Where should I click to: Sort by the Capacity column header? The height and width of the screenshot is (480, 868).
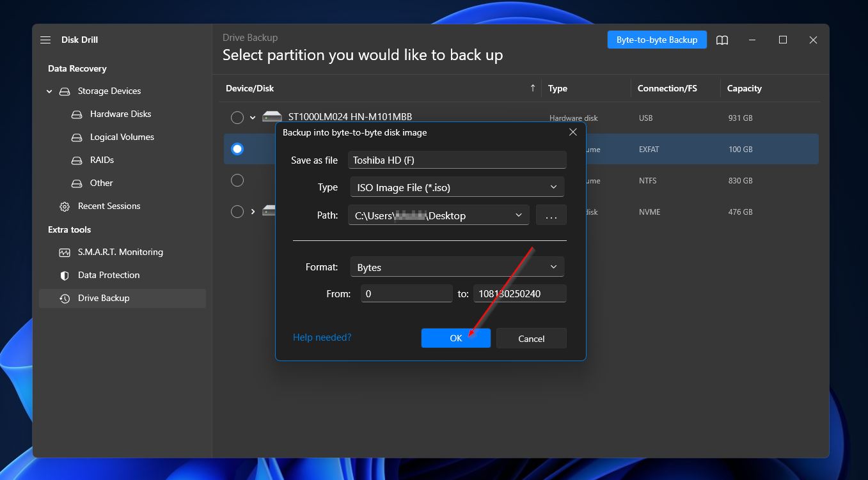[x=745, y=88]
